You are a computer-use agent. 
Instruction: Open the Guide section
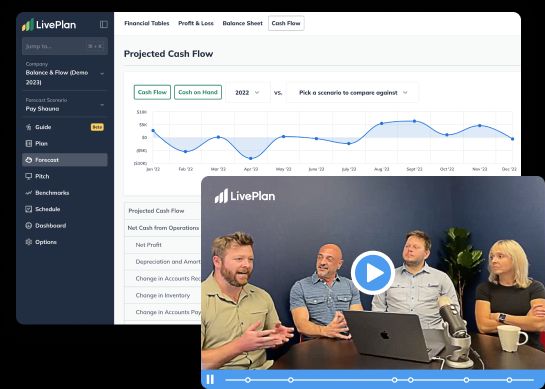pos(65,127)
